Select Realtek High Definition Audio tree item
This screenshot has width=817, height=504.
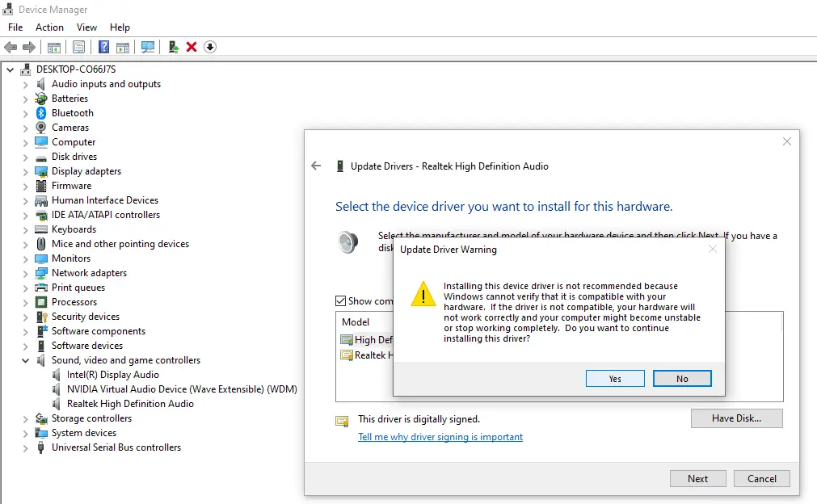click(x=130, y=404)
